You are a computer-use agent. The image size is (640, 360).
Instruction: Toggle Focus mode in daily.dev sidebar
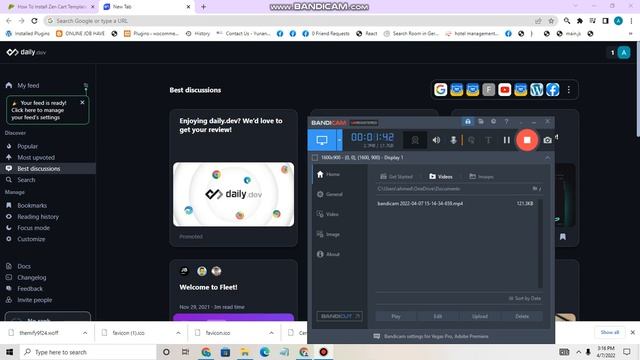pyautogui.click(x=33, y=228)
